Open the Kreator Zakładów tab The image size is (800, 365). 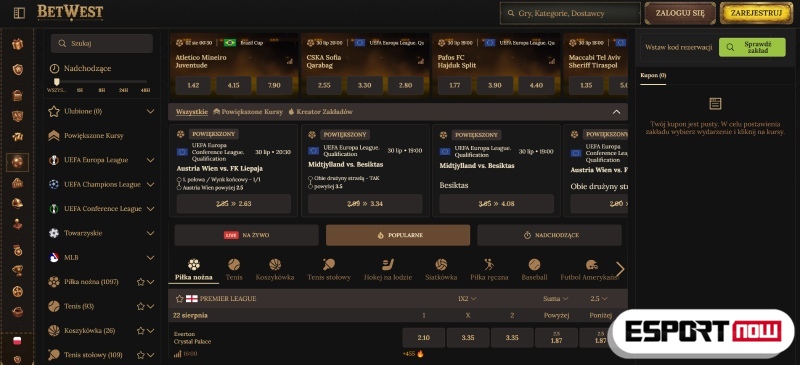(320, 112)
